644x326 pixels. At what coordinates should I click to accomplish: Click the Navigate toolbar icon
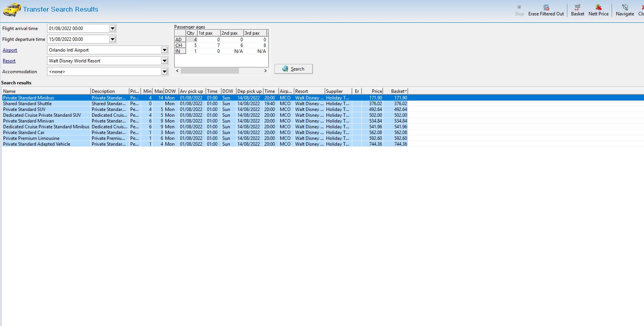point(625,10)
